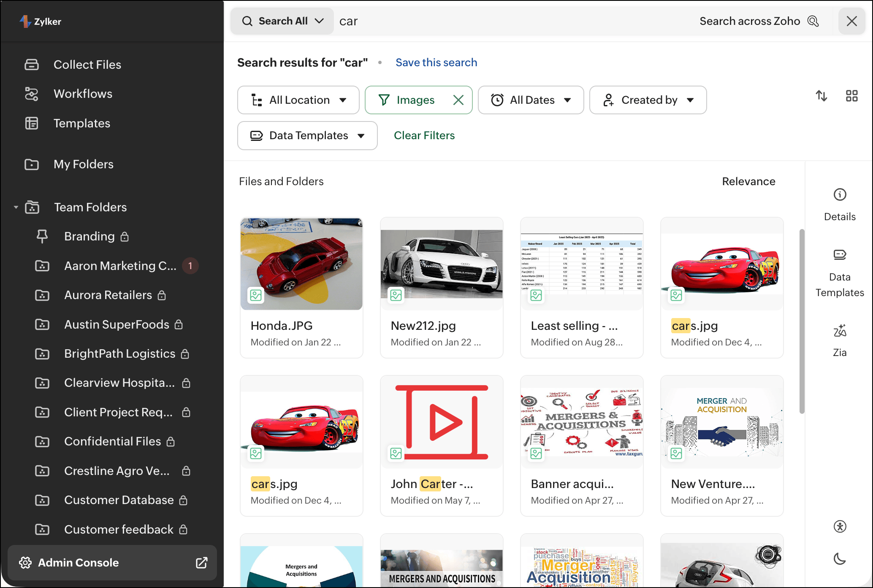Click the results vertical scrollbar
The height and width of the screenshot is (588, 873).
click(x=802, y=321)
